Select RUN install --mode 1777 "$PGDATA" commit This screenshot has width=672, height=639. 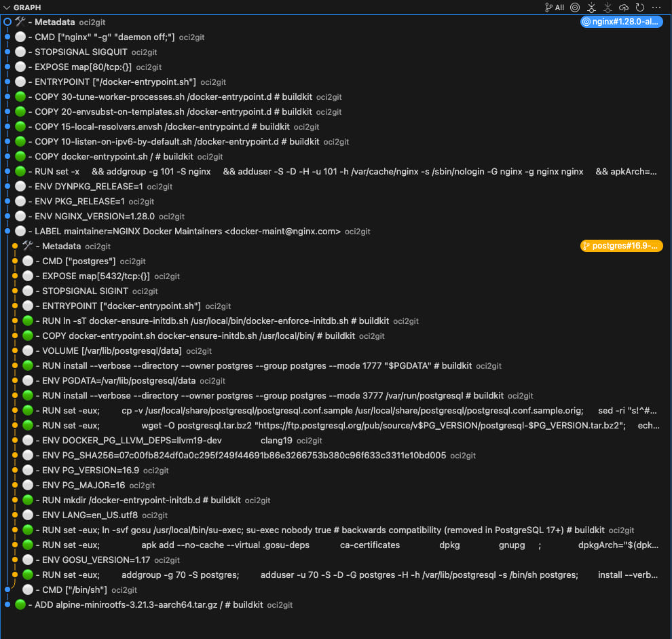click(x=336, y=366)
